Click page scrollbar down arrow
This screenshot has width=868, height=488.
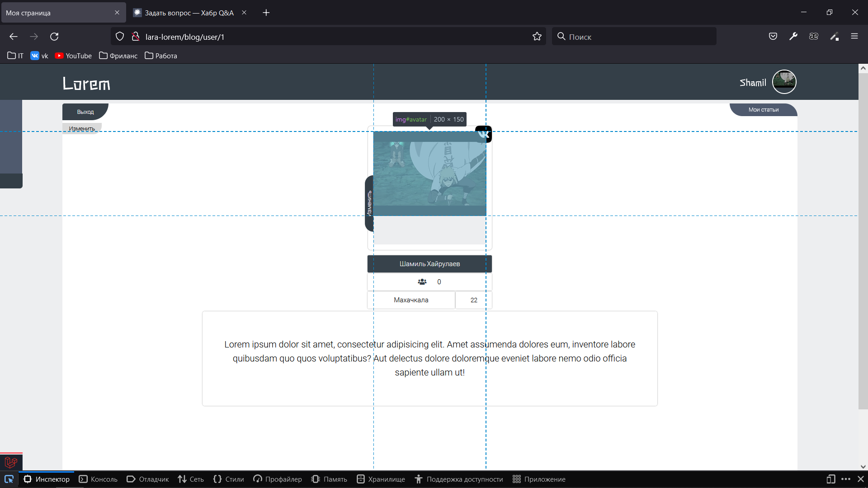(863, 467)
